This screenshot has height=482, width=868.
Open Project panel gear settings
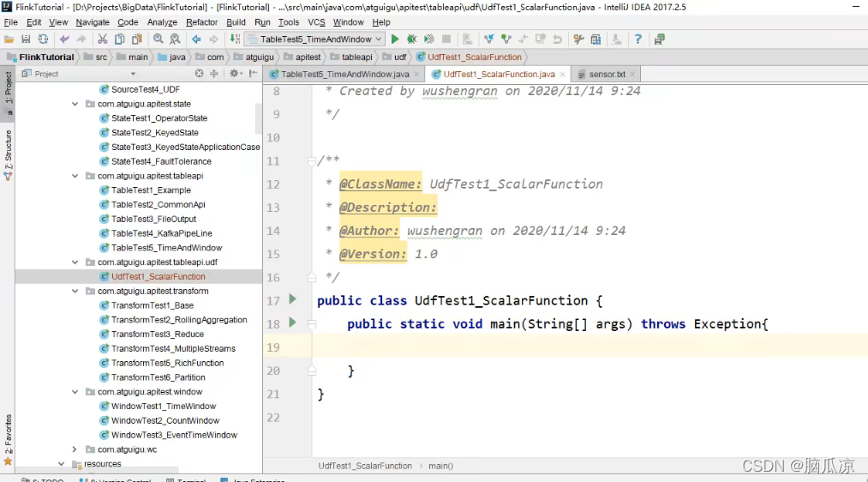[x=236, y=74]
